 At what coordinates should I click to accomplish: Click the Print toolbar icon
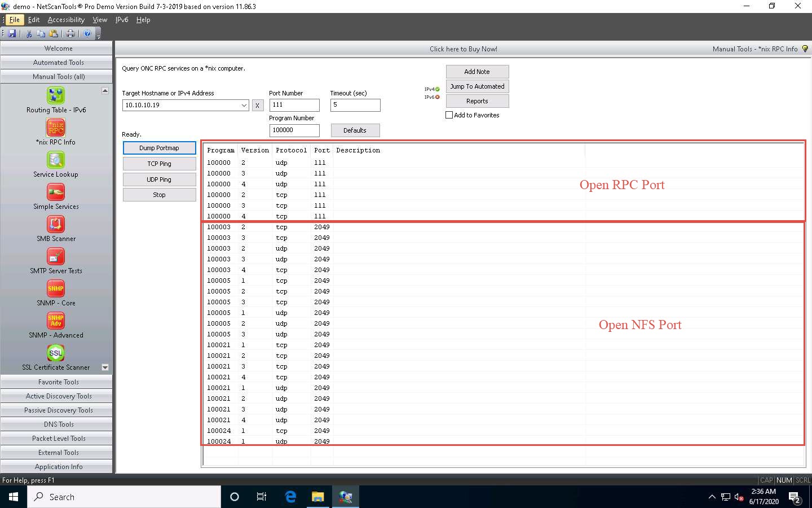70,34
